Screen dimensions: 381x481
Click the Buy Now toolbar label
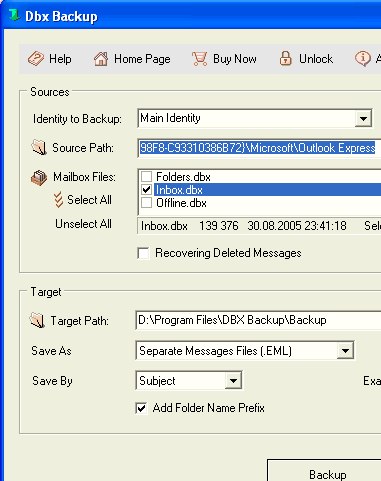(x=235, y=59)
